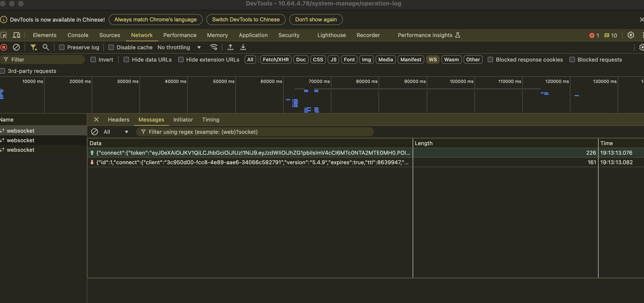This screenshot has width=644, height=303.
Task: Filter by JS request type
Action: point(333,60)
